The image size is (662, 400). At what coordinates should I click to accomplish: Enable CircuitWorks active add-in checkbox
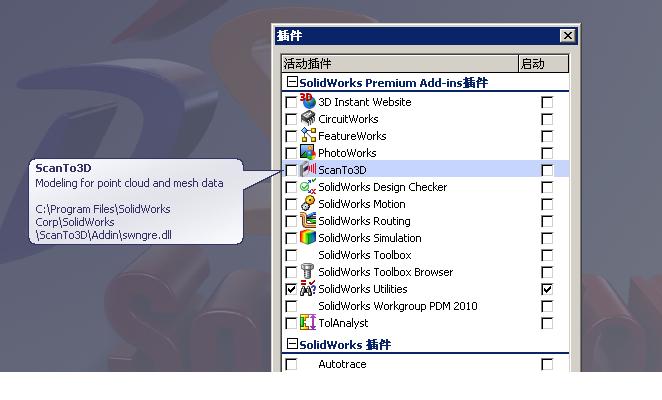[291, 119]
